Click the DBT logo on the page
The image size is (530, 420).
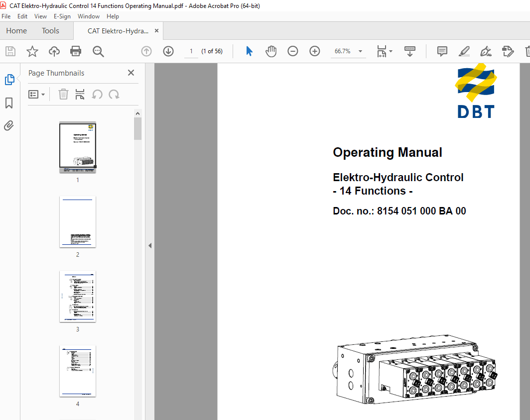click(x=476, y=91)
